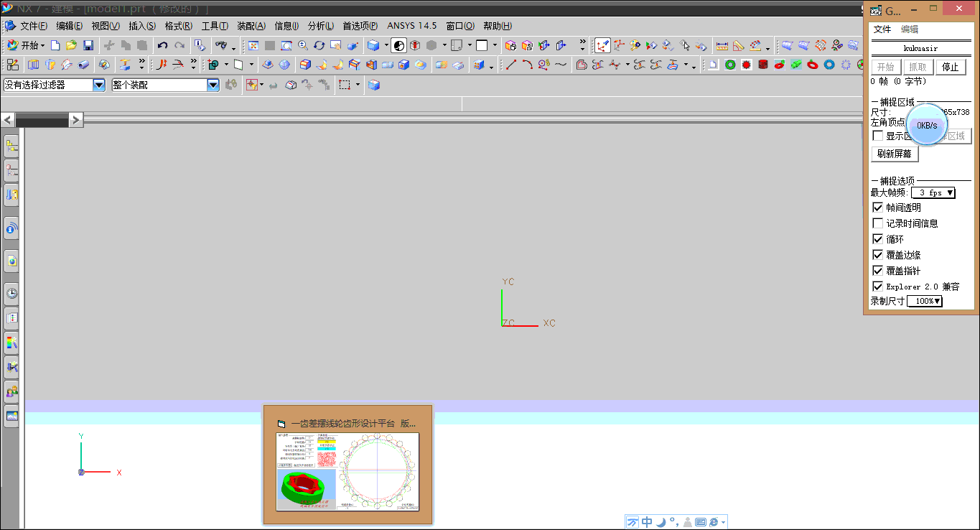Click the kukuasir button
This screenshot has height=530, width=980.
[x=920, y=48]
